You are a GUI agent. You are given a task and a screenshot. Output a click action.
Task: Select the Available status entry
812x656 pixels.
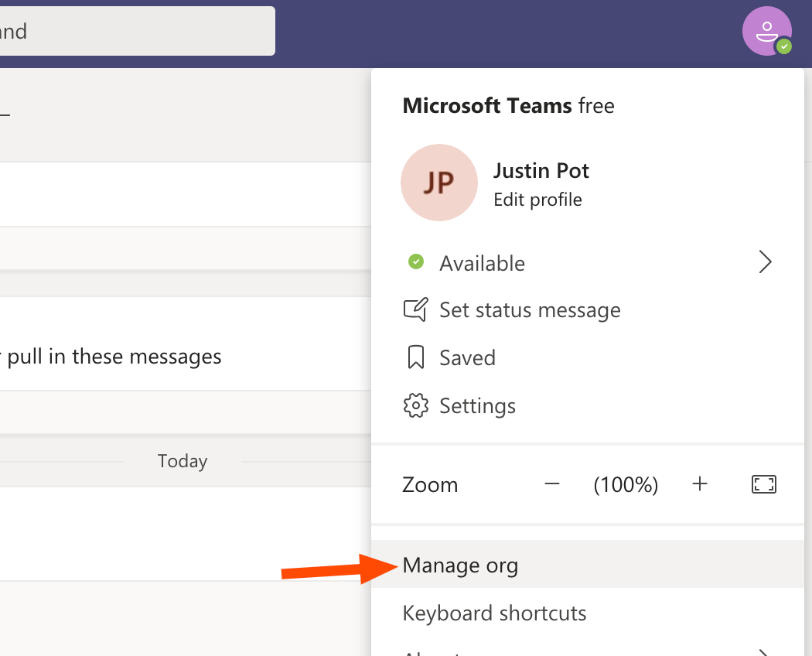[588, 263]
